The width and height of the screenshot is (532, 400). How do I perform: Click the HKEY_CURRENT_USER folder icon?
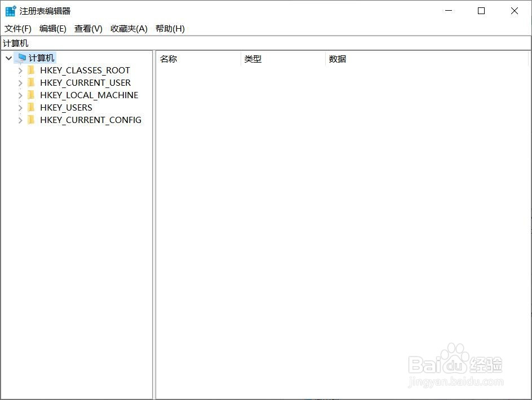pyautogui.click(x=31, y=82)
